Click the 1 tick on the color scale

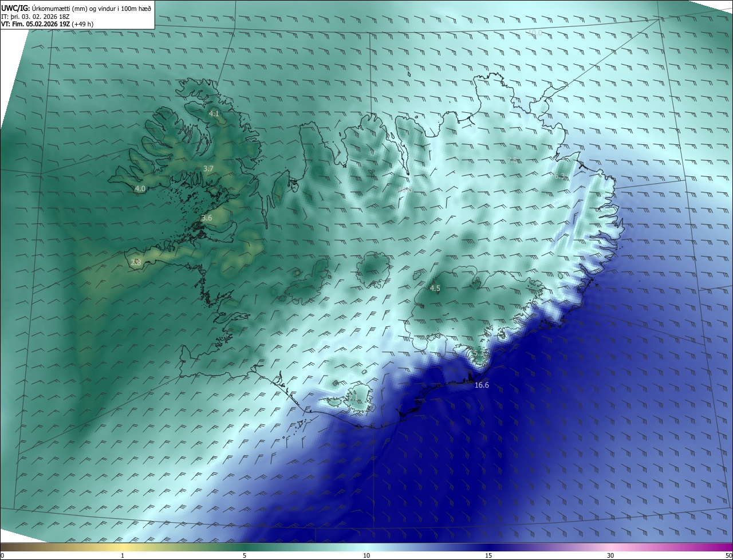click(x=123, y=555)
